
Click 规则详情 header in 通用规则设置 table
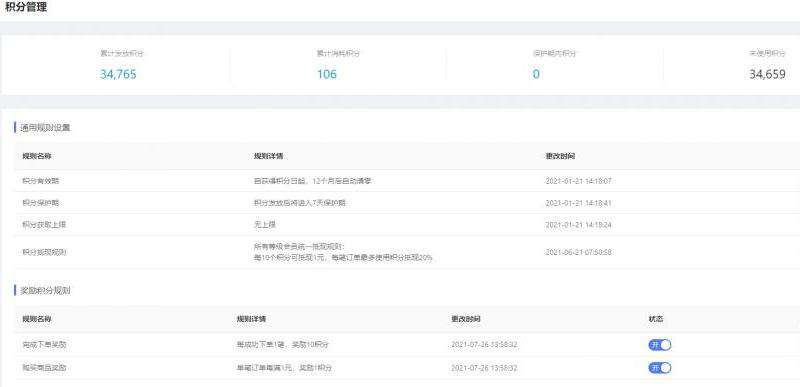[x=268, y=156]
